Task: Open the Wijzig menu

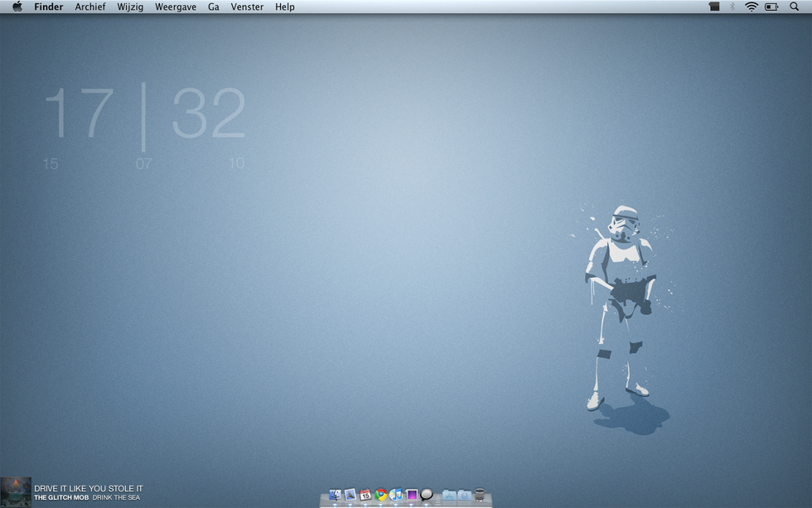Action: [x=130, y=7]
